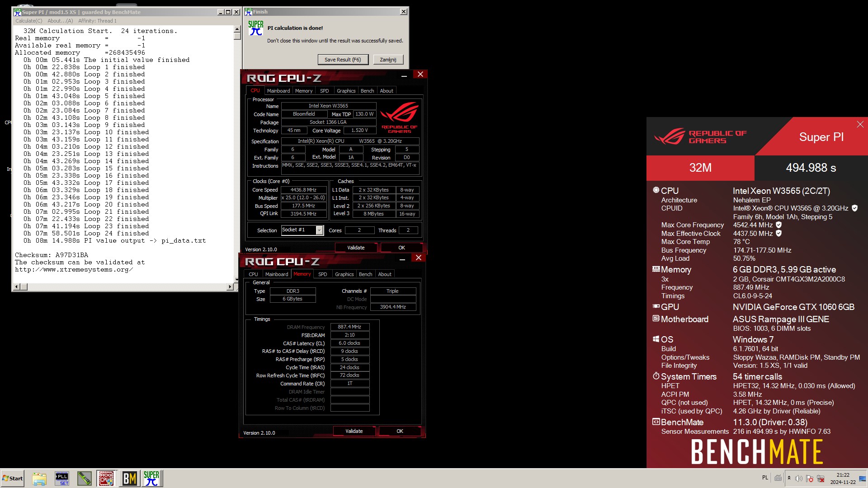Screen dimensions: 868x488
Task: Open Graphics tab in lower CPU-Z
Action: click(x=344, y=274)
